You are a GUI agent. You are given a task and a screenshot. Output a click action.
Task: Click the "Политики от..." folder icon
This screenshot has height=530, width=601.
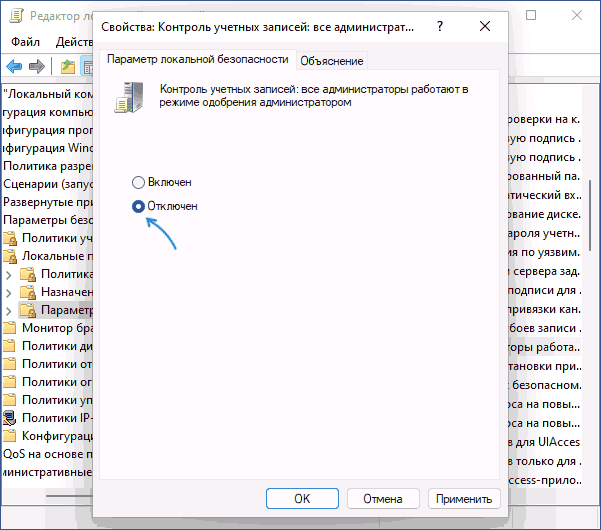(x=10, y=364)
